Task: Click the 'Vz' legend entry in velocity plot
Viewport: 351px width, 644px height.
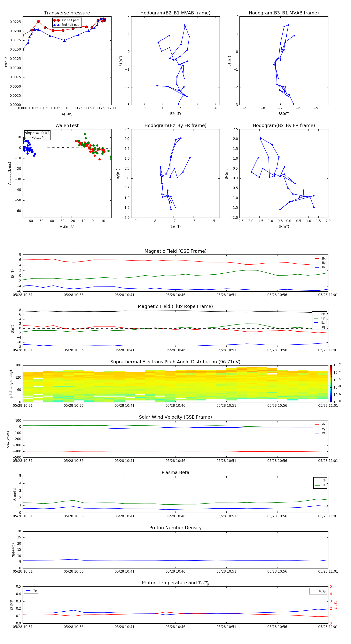Action: pyautogui.click(x=320, y=433)
